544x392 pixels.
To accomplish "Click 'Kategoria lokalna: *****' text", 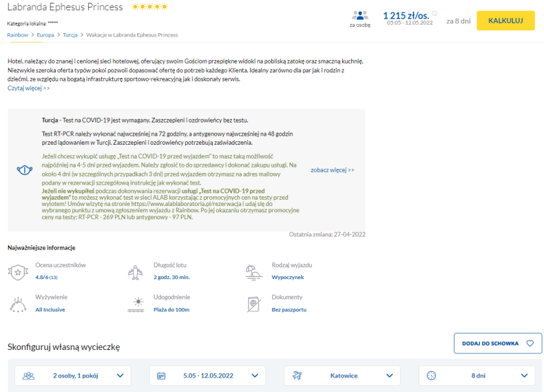I will pyautogui.click(x=32, y=23).
